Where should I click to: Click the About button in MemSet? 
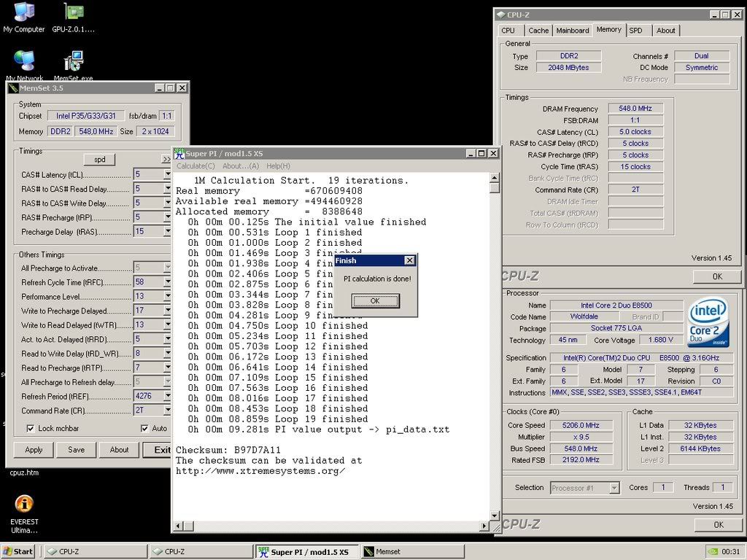point(119,449)
